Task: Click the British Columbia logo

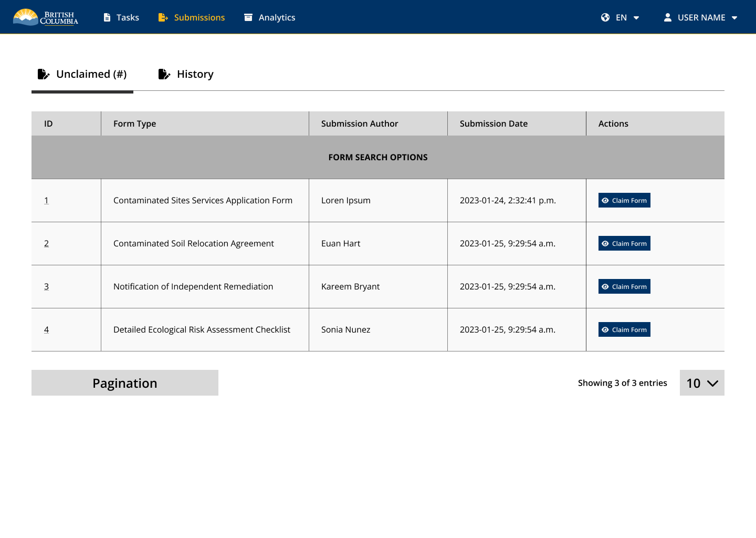Action: point(46,17)
